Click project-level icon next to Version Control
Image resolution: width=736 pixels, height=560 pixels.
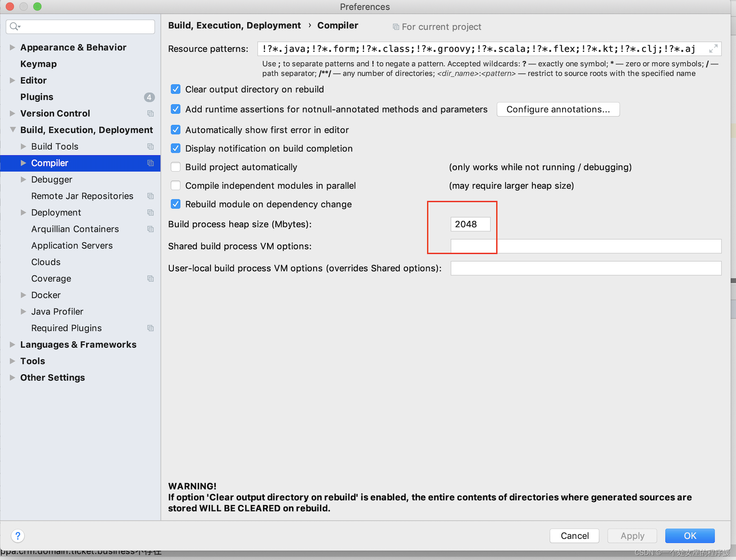tap(150, 113)
